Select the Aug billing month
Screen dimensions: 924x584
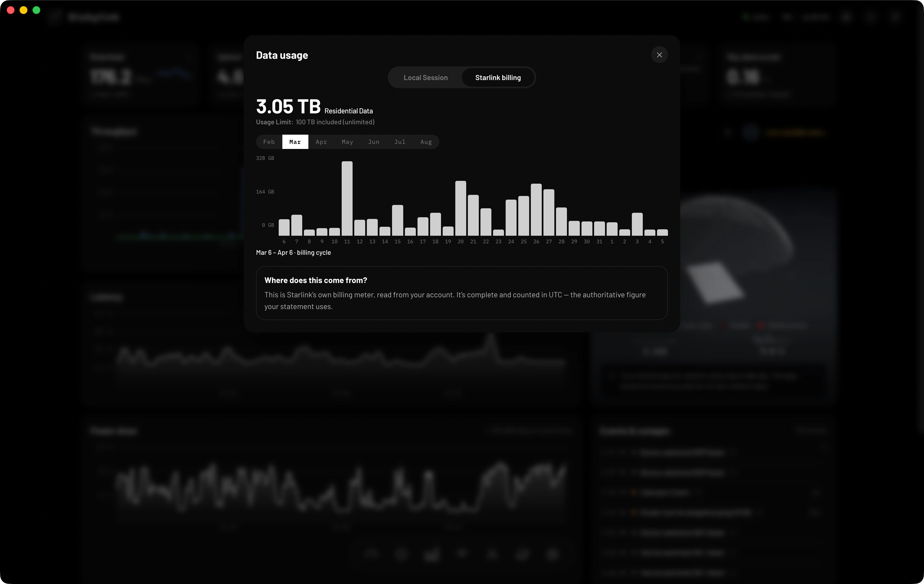[x=426, y=142]
